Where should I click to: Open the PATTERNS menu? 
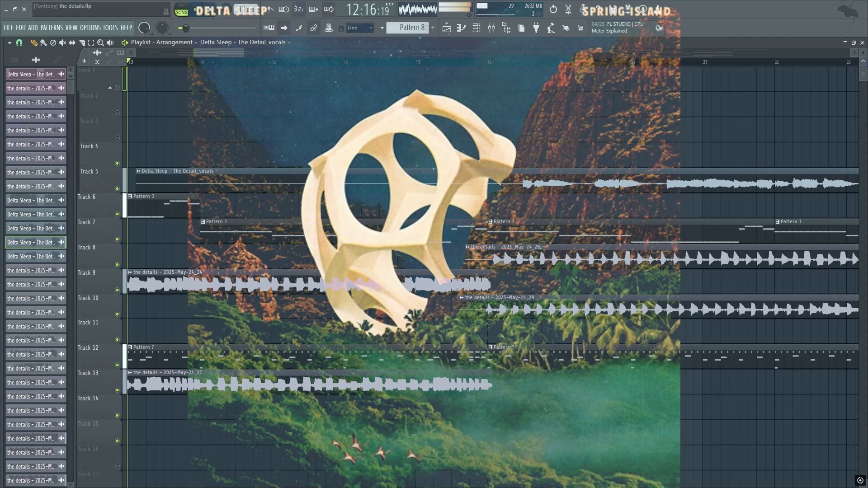click(x=52, y=28)
